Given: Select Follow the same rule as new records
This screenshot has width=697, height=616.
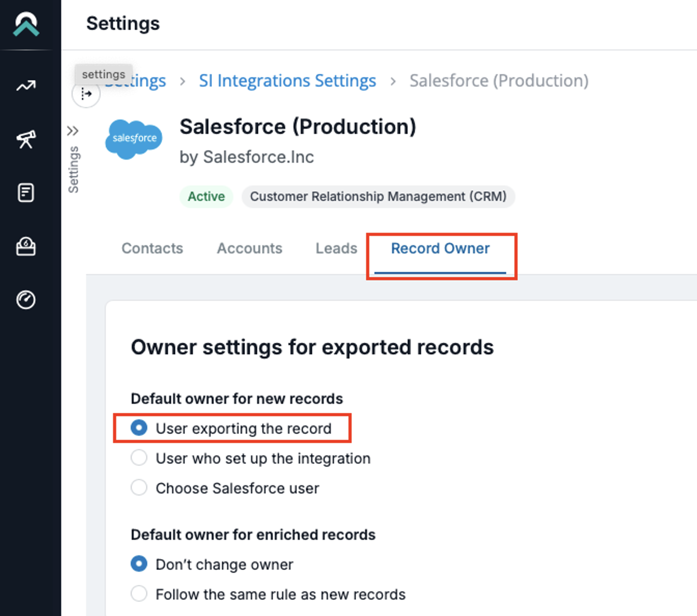Looking at the screenshot, I should point(268,594).
